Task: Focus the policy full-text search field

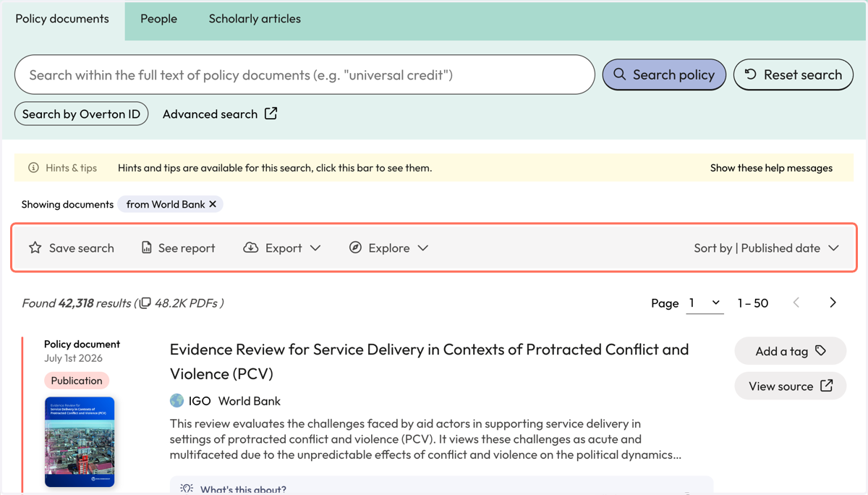Action: click(305, 75)
